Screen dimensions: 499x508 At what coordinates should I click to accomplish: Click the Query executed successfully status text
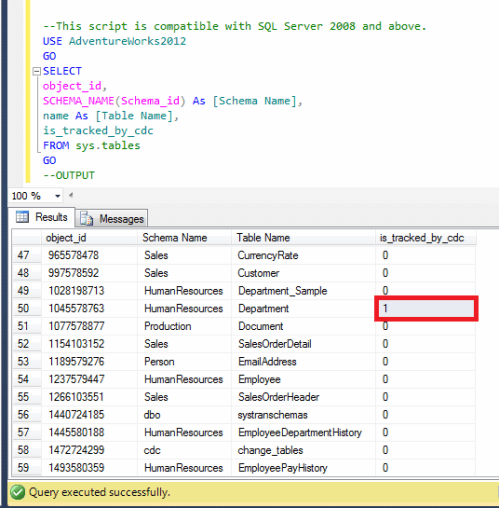99,492
